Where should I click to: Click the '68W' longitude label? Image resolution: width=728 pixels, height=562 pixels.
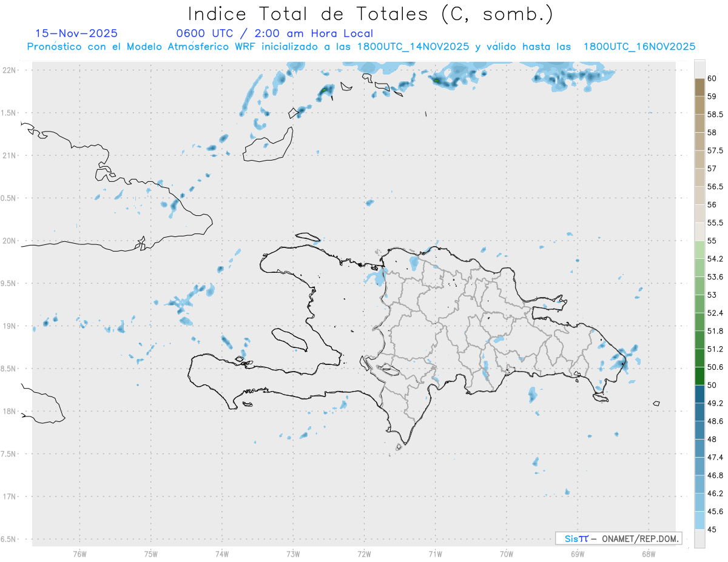click(649, 554)
